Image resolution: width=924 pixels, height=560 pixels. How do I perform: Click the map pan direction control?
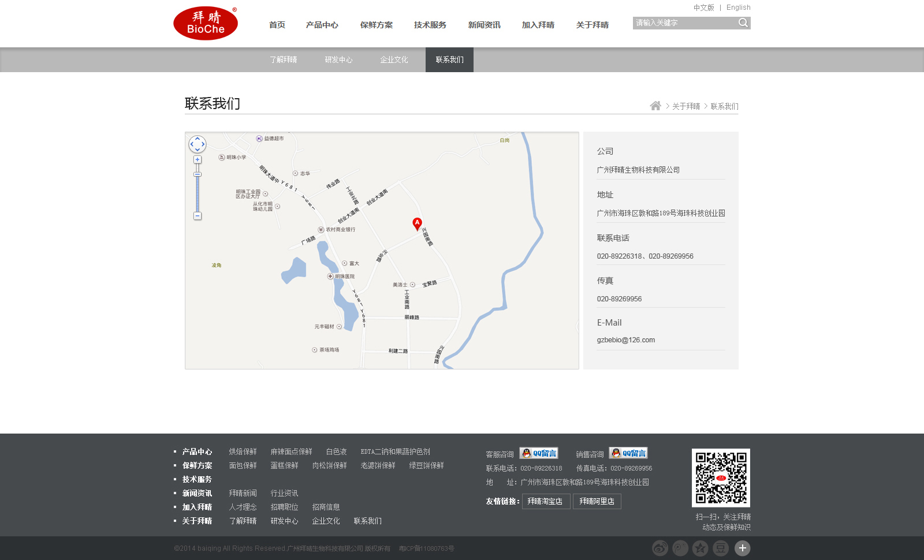point(198,144)
